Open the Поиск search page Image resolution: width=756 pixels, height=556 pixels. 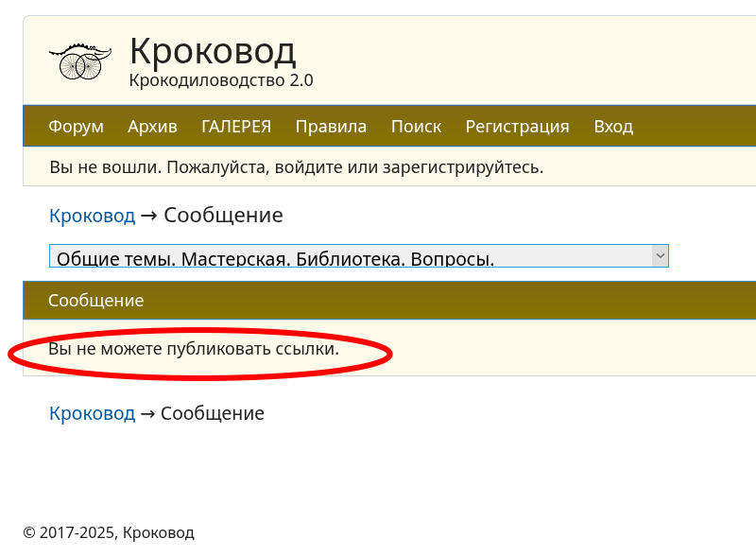(x=416, y=127)
